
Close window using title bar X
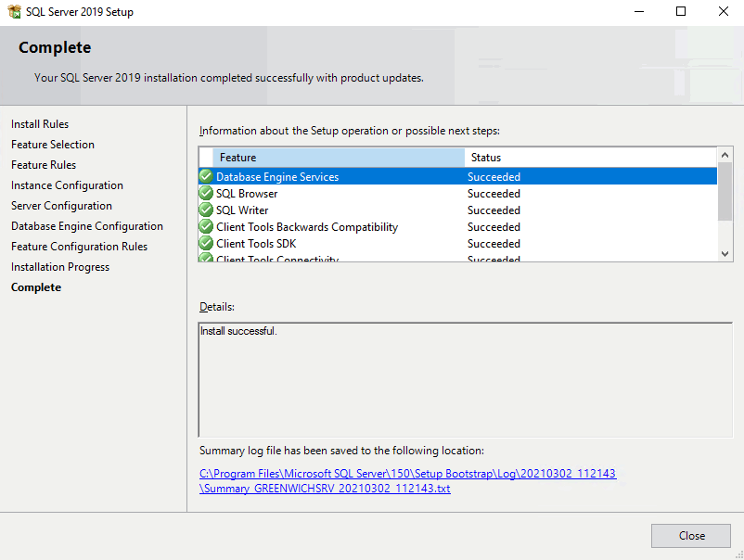click(723, 11)
